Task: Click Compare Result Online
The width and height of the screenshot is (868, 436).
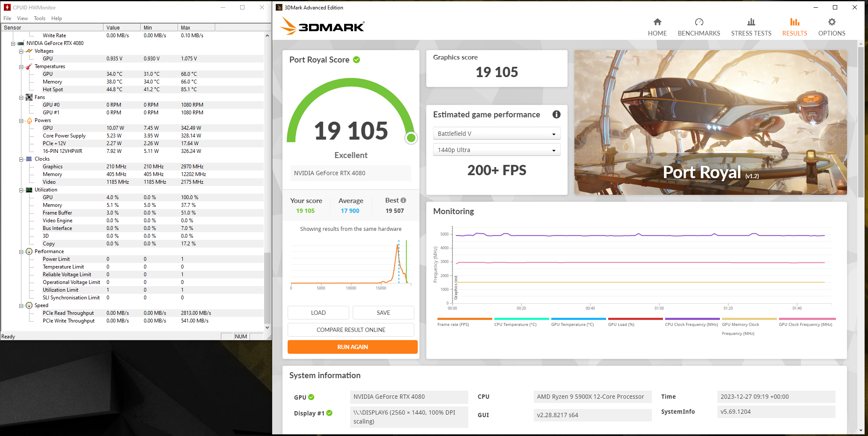Action: point(351,330)
